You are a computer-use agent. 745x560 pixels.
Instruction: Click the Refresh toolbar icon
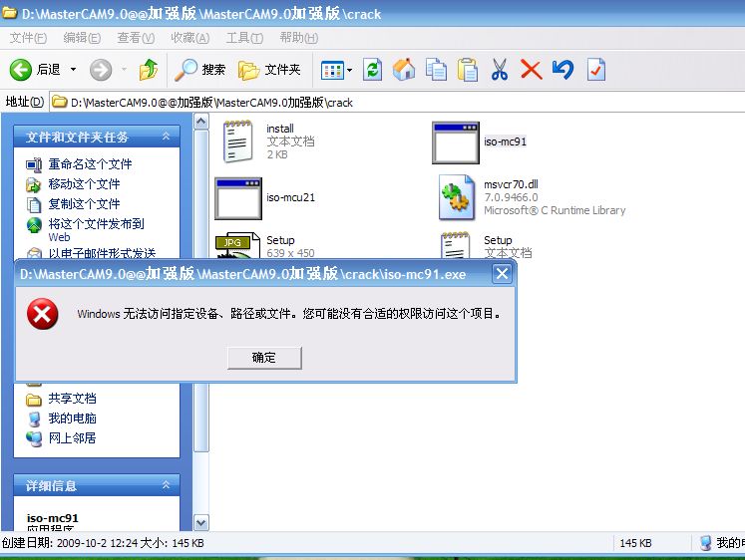pyautogui.click(x=373, y=70)
